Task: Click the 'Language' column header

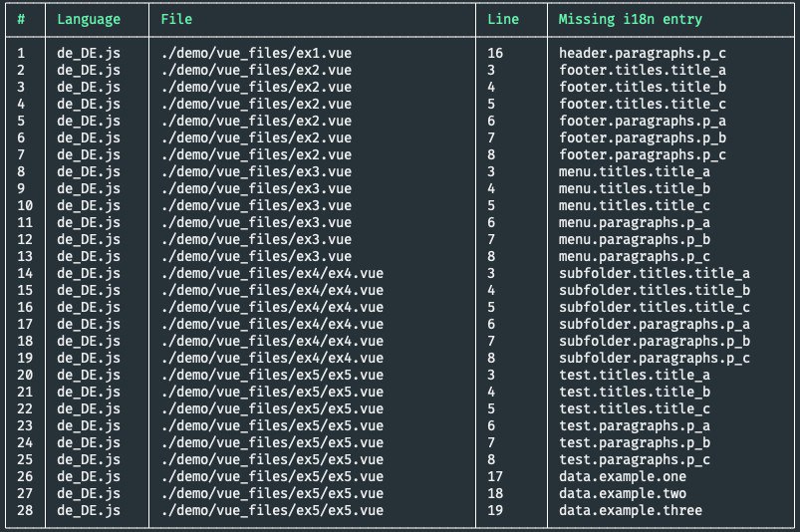Action: [x=89, y=19]
